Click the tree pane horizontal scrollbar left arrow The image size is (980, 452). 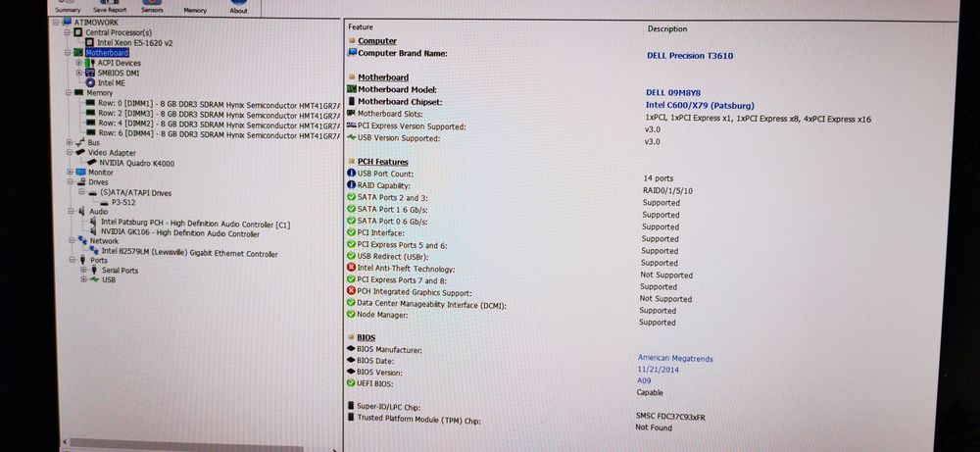[x=65, y=443]
